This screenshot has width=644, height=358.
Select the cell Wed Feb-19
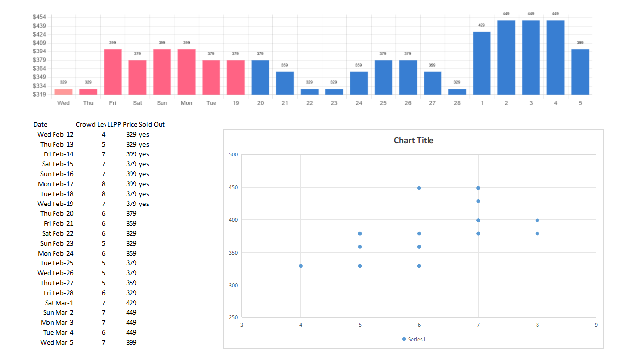coord(55,204)
